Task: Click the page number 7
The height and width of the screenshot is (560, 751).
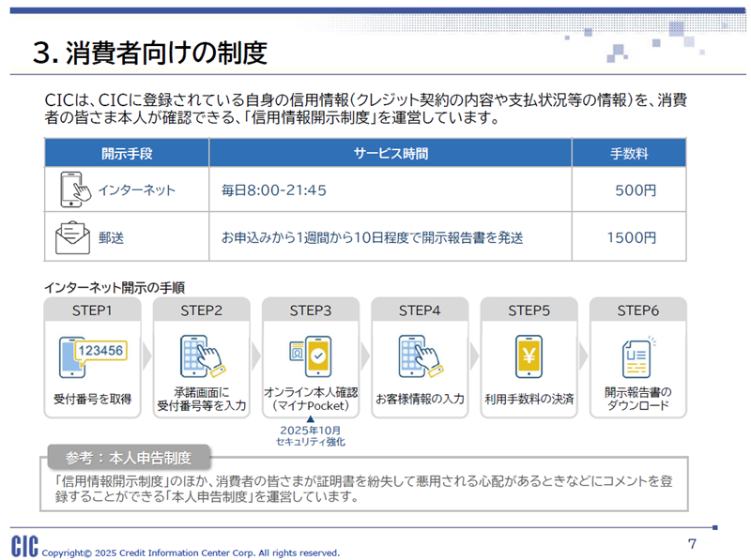Action: pyautogui.click(x=692, y=543)
